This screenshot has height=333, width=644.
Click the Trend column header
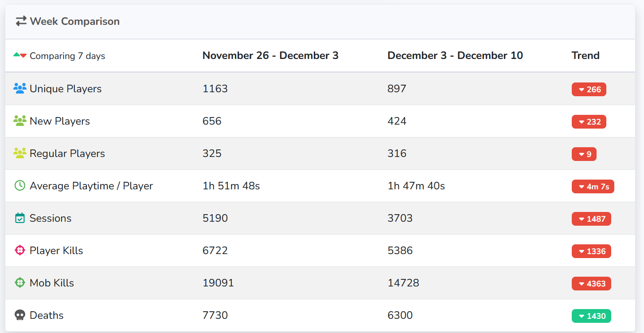click(x=585, y=55)
